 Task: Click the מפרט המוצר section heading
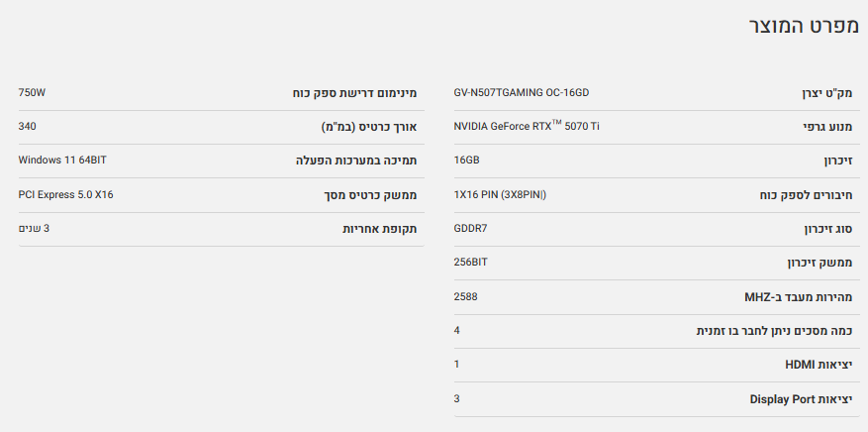click(801, 28)
